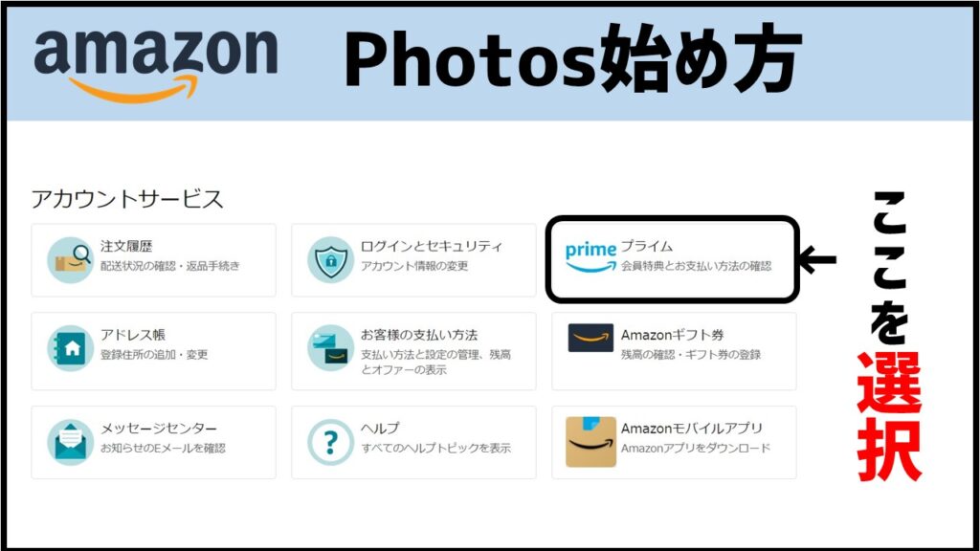Open the アドレス帳 title link
Viewport: 980px width, 551px height.
(133, 335)
